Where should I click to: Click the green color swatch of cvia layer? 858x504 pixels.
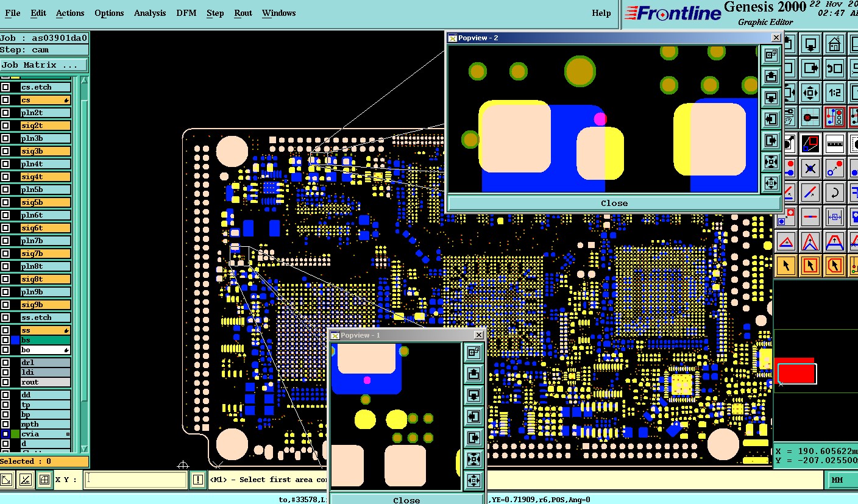pyautogui.click(x=15, y=434)
